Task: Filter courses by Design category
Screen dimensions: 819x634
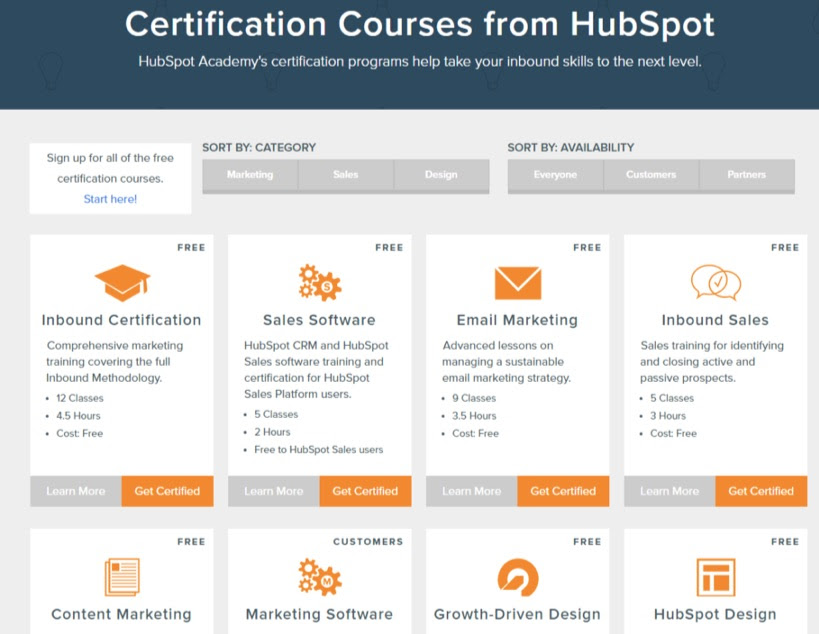Action: click(x=441, y=175)
